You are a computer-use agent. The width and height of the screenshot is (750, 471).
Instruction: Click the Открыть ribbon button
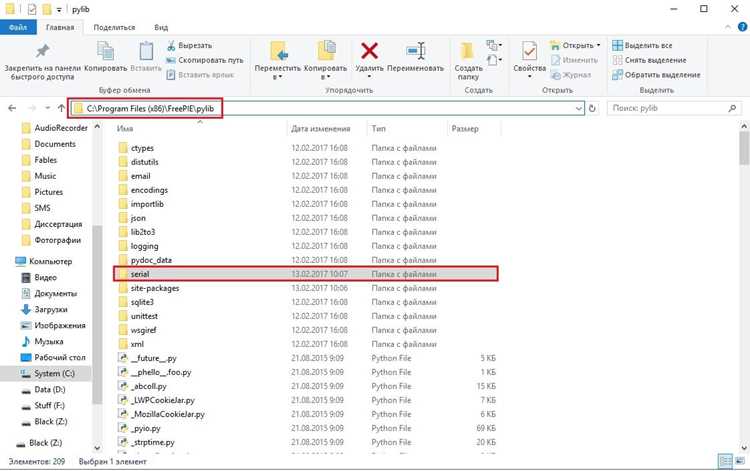pyautogui.click(x=574, y=45)
